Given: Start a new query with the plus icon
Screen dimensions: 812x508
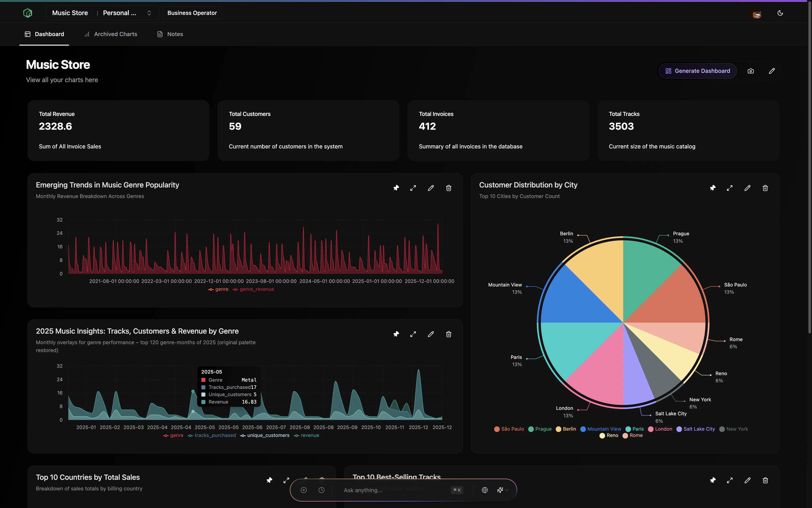Looking at the screenshot, I should (x=303, y=490).
